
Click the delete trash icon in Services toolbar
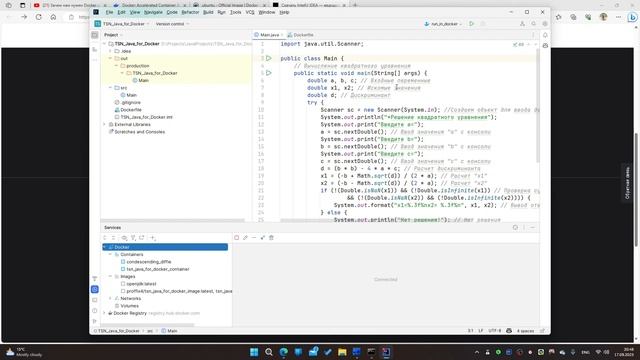coord(271,238)
